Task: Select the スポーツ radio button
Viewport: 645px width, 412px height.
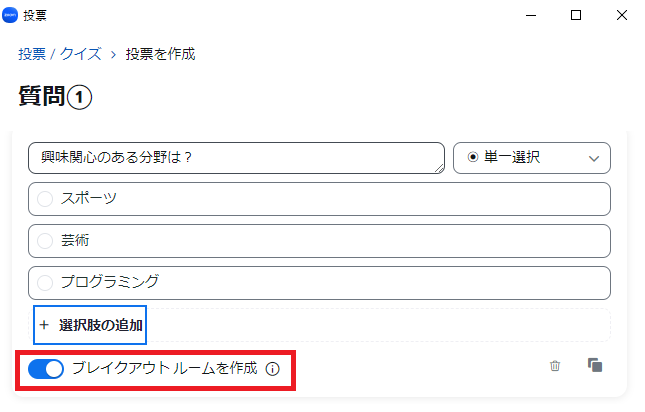Action: click(x=45, y=199)
